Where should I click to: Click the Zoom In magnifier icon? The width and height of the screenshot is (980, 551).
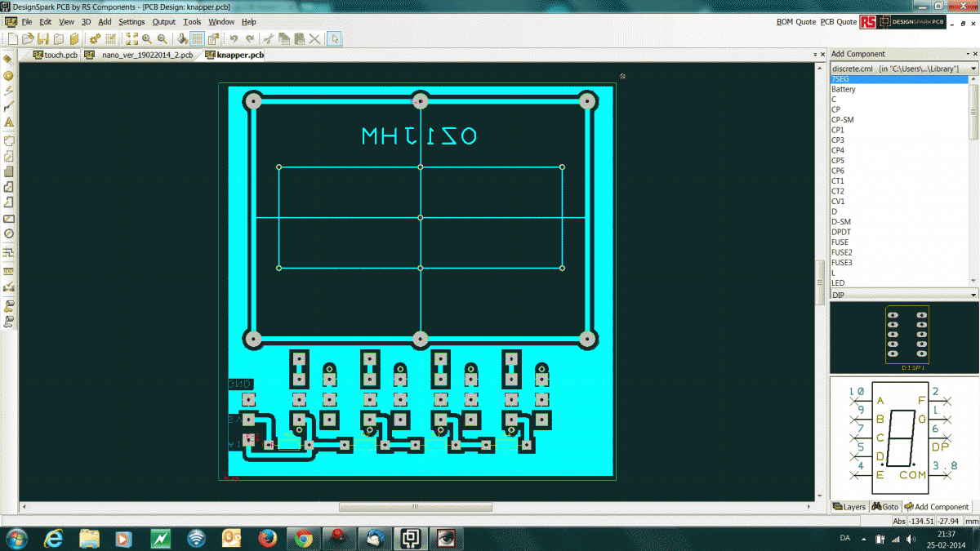(x=146, y=38)
